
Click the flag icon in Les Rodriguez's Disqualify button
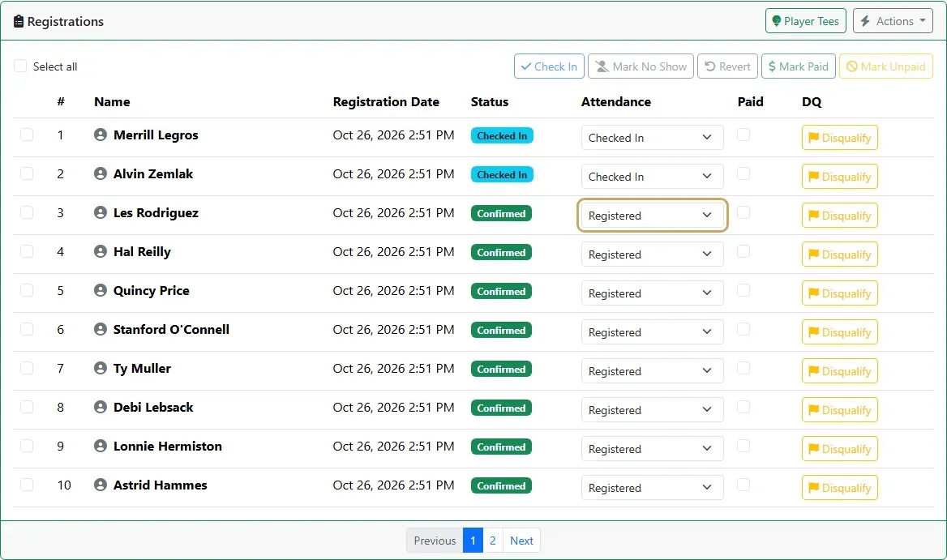point(813,216)
